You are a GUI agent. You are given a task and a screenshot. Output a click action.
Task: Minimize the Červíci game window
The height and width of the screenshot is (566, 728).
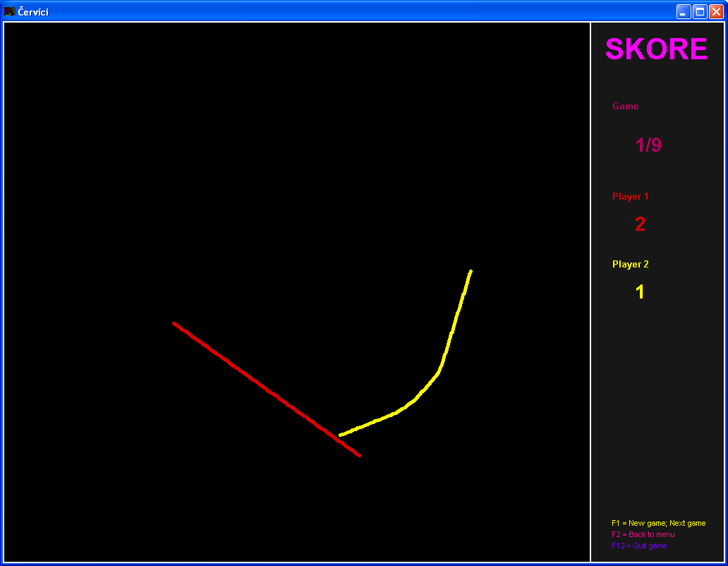pyautogui.click(x=684, y=11)
